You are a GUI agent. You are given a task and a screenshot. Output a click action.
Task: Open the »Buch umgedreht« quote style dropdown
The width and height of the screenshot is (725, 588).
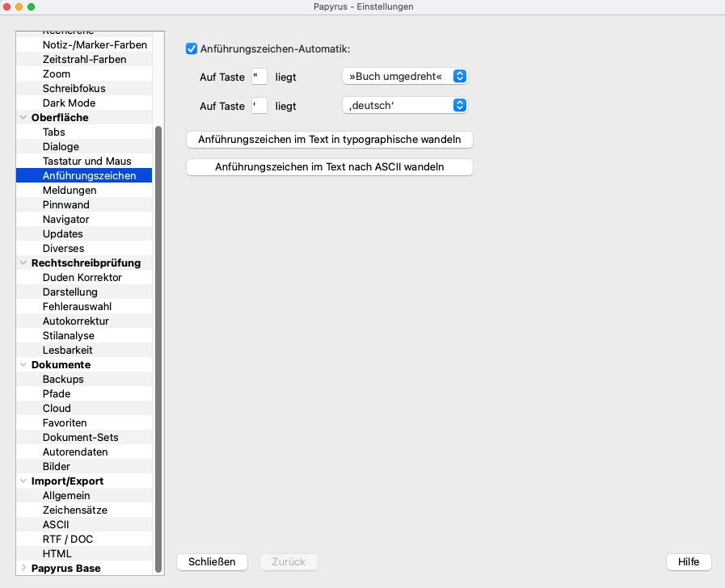pos(405,76)
